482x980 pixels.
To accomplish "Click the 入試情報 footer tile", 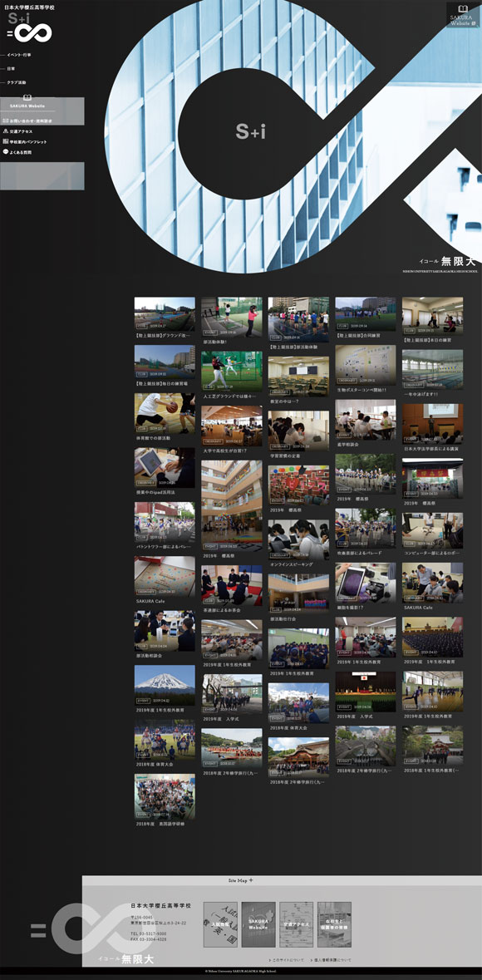I will pos(220,923).
